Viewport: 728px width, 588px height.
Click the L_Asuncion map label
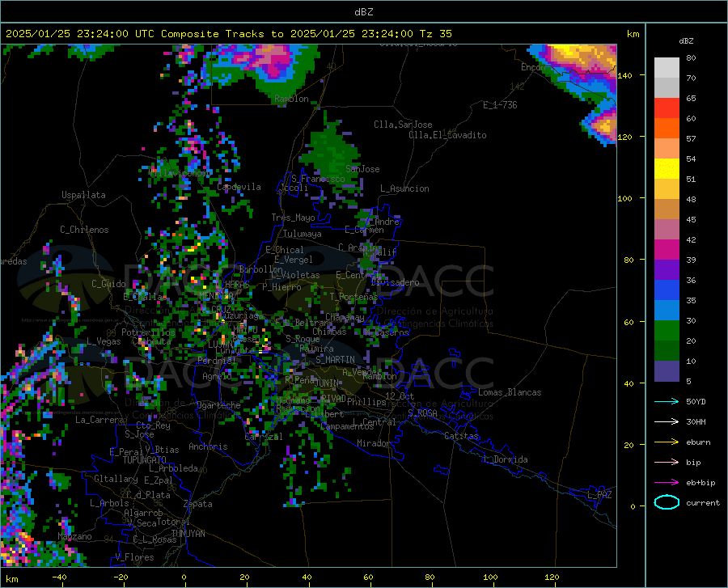point(404,188)
